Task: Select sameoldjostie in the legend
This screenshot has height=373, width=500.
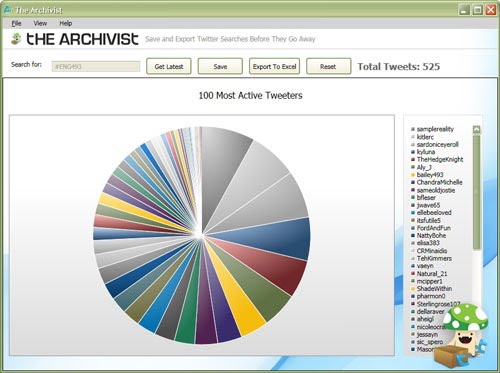Action: (x=436, y=190)
